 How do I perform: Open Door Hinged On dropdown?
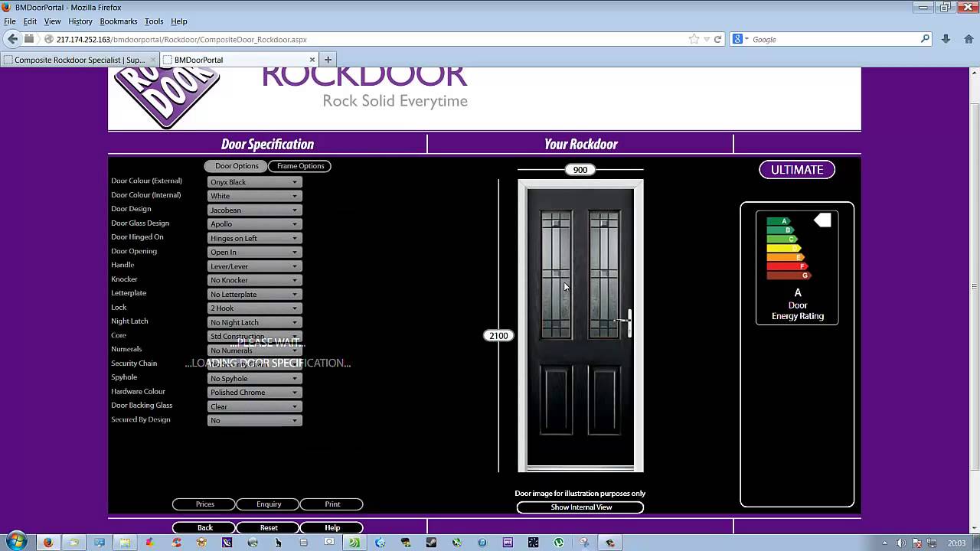pos(254,238)
